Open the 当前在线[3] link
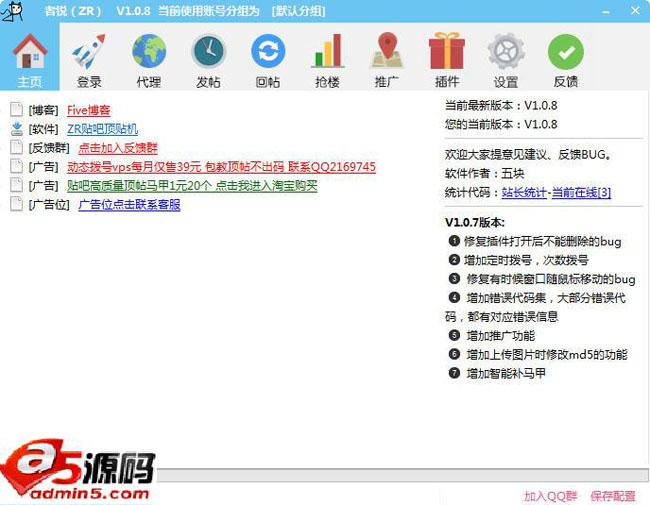The width and height of the screenshot is (650, 505). pos(581,192)
